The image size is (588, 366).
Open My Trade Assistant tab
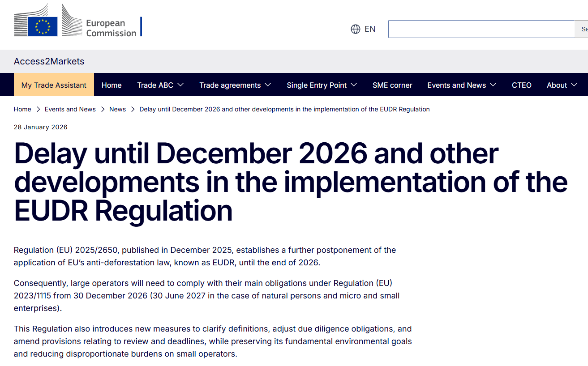click(54, 85)
